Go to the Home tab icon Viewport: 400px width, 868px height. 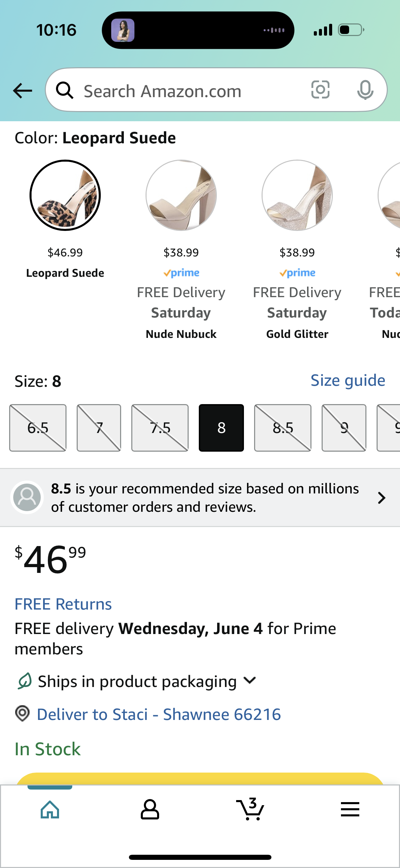pos(50,810)
